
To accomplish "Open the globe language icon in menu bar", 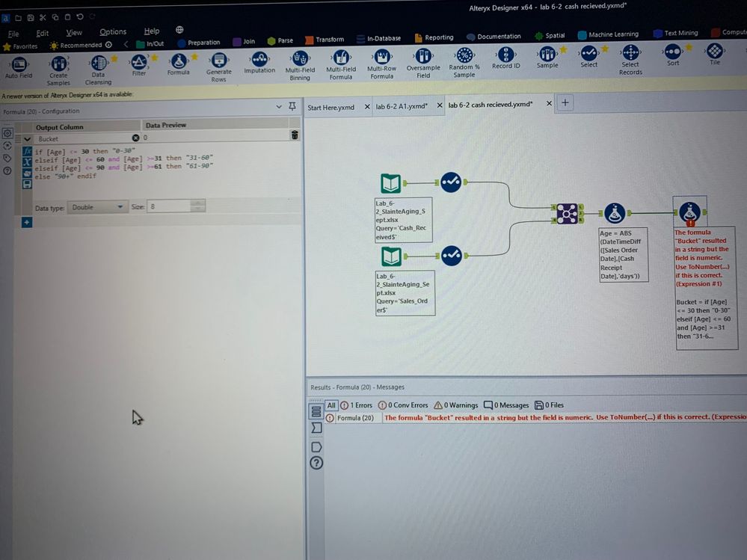I will tap(179, 30).
